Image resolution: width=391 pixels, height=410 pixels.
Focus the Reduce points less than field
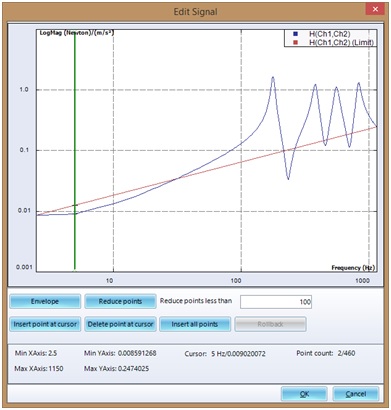point(276,302)
